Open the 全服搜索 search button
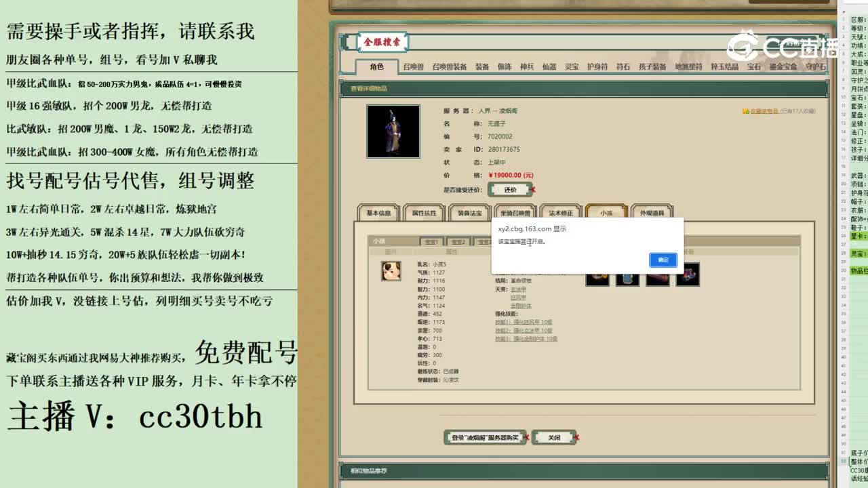868x488 pixels. point(382,42)
